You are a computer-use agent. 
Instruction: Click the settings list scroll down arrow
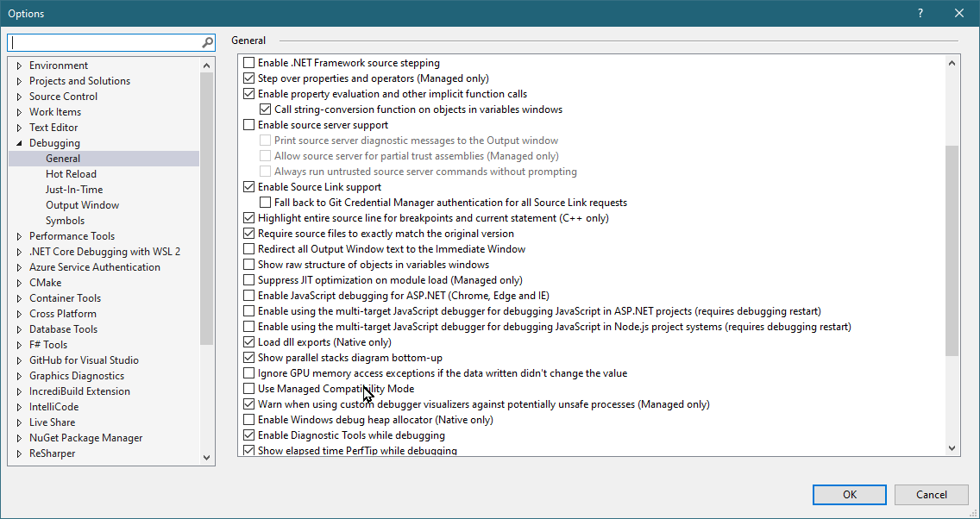point(952,447)
